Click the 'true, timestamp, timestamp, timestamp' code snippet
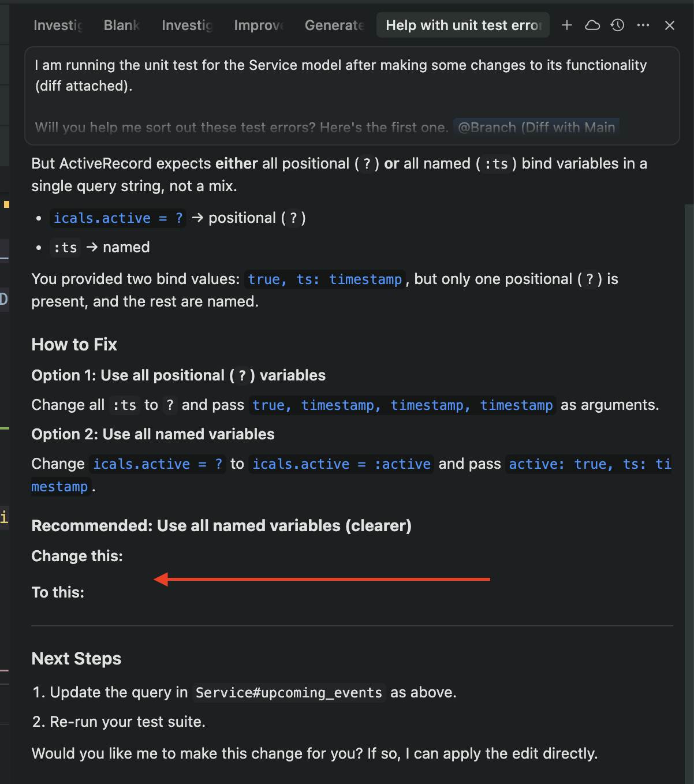Screen dimensions: 694x784 tap(402, 405)
